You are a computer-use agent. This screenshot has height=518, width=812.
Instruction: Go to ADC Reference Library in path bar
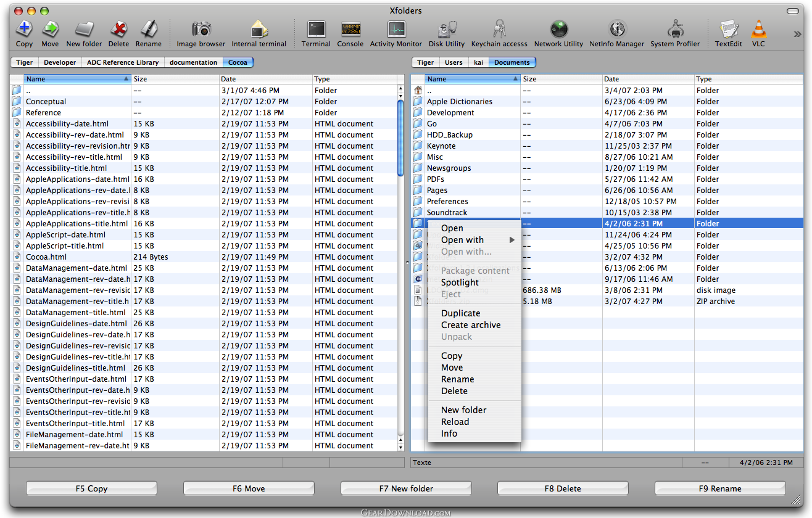(123, 62)
